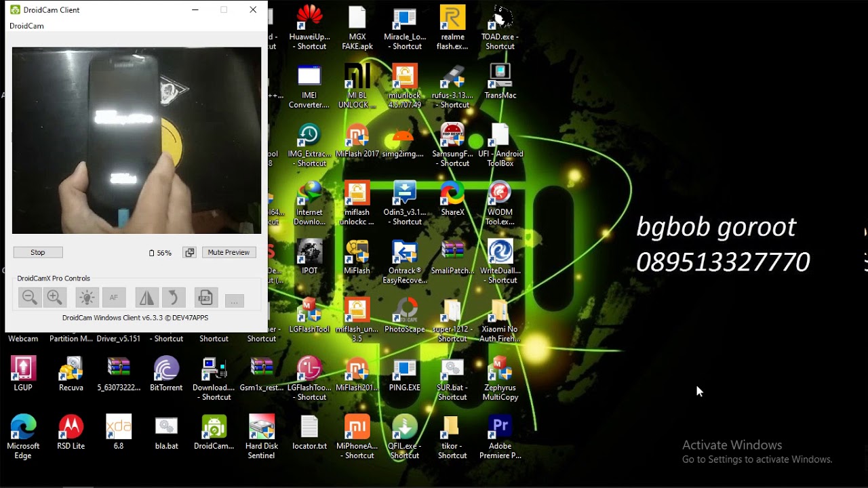The height and width of the screenshot is (488, 868).
Task: Select the Recuva desktop icon
Action: [71, 373]
